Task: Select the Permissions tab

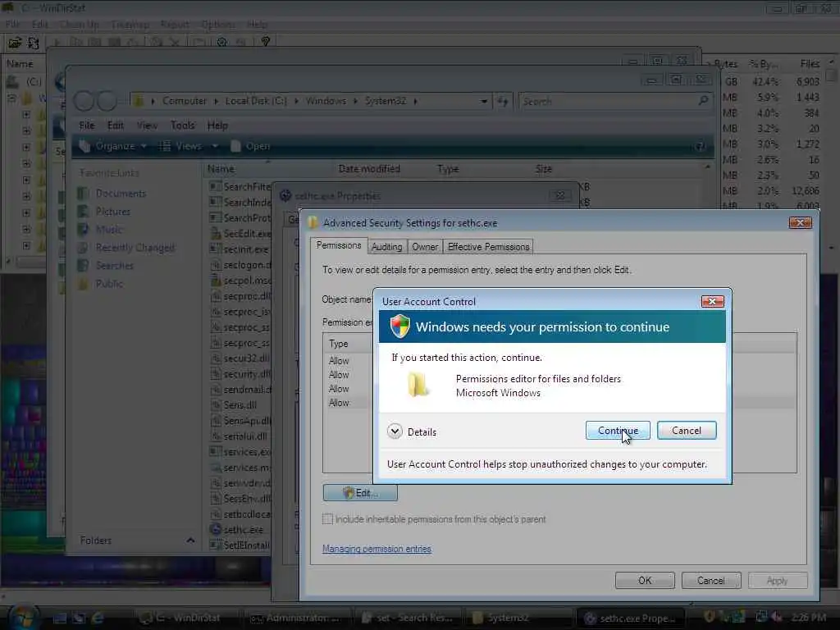Action: (x=339, y=245)
